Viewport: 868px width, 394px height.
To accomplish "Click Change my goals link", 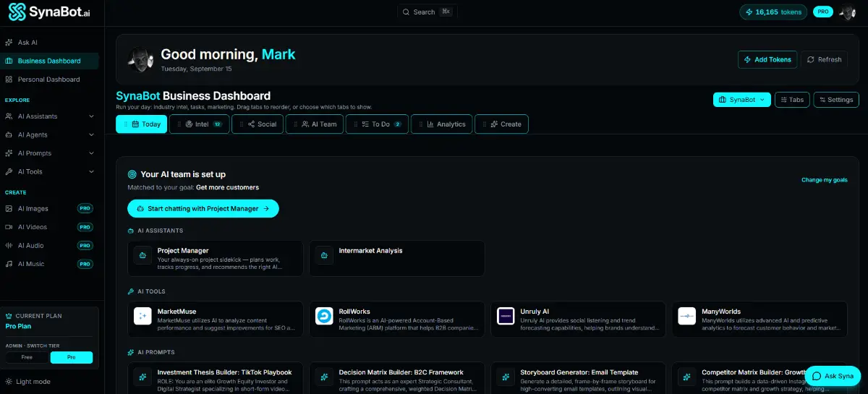I will coord(825,180).
